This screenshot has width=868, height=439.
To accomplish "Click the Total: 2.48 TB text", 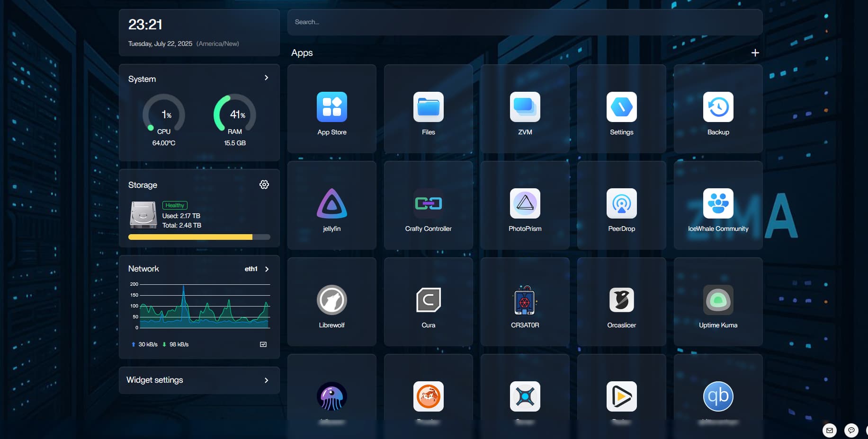I will [182, 225].
